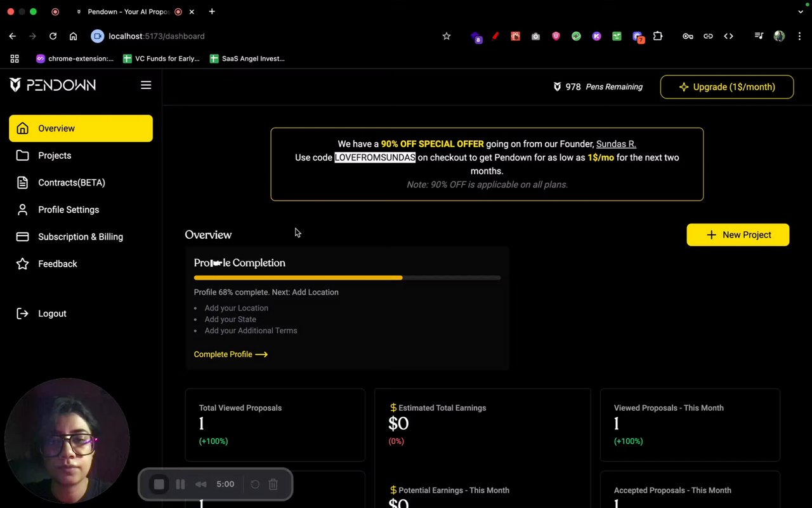
Task: Click the Profile Settings person icon
Action: (23, 210)
